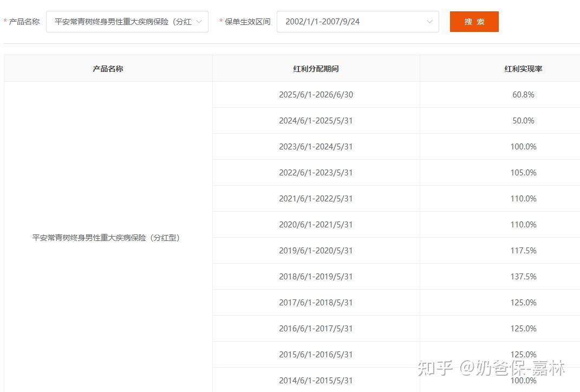Select period cell 2021/6/1-2022/5/31

316,199
